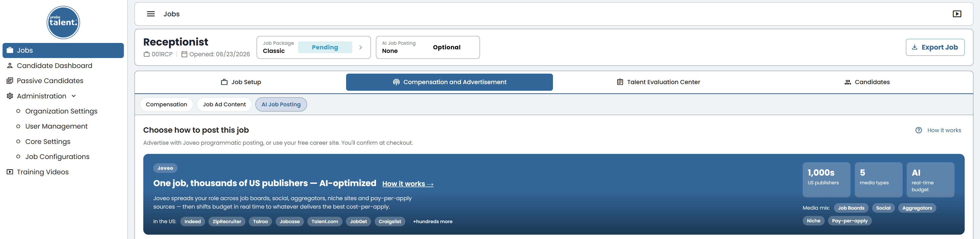Click the calendar icon beside Opened date

click(x=184, y=54)
